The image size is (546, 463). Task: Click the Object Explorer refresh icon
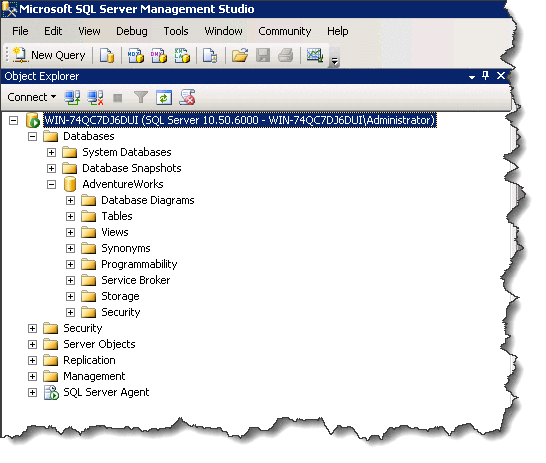coord(164,97)
